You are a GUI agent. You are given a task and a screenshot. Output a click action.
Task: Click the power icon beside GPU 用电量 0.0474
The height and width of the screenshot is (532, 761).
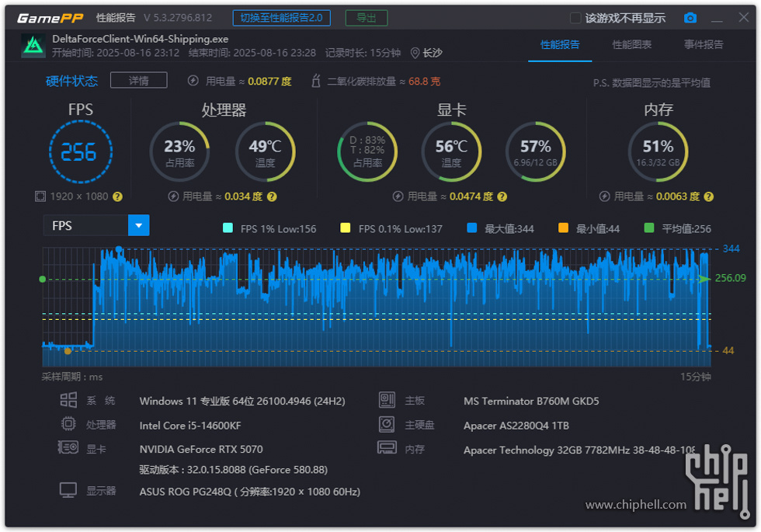(398, 196)
